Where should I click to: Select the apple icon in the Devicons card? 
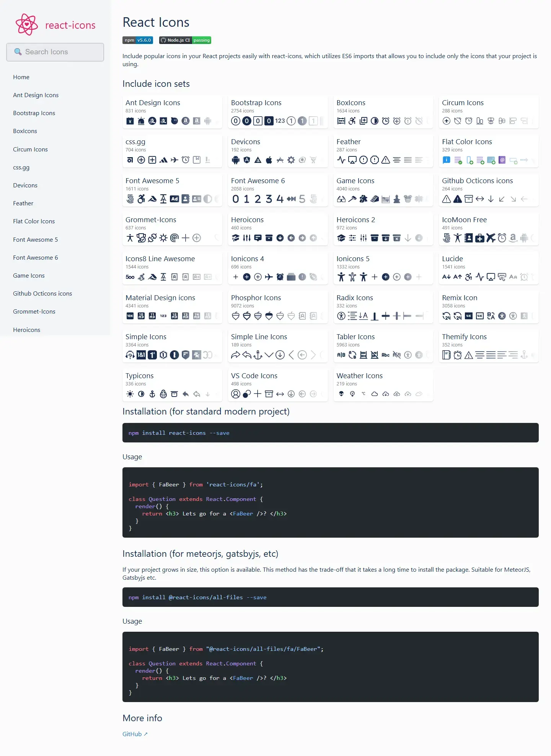(269, 160)
